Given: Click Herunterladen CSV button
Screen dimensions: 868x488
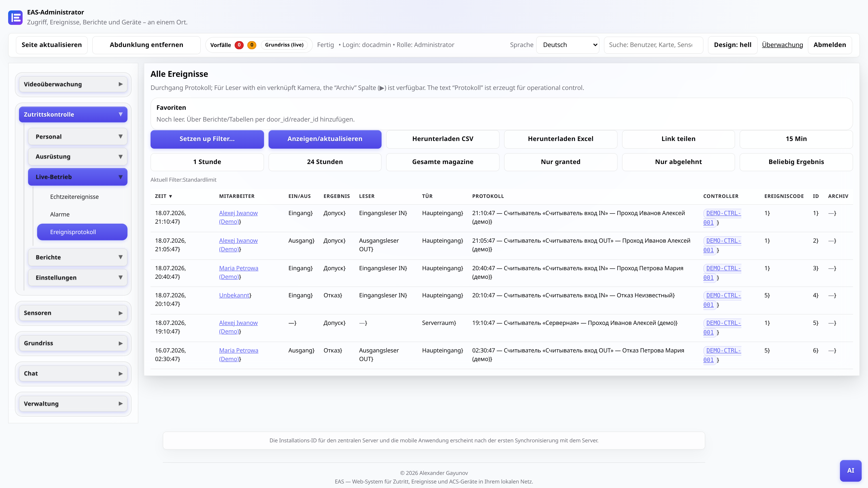Looking at the screenshot, I should pos(442,139).
